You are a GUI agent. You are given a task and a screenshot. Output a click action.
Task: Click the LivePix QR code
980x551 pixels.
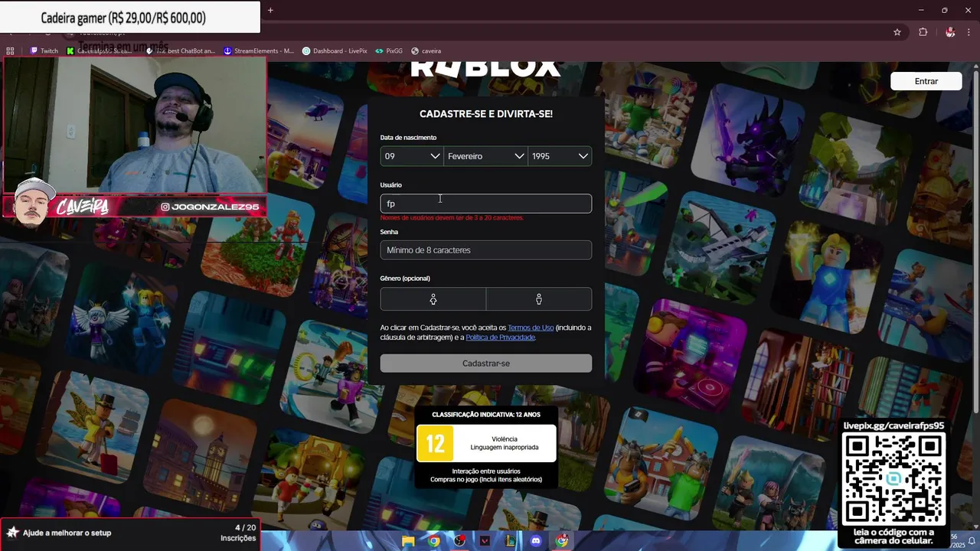(x=893, y=479)
